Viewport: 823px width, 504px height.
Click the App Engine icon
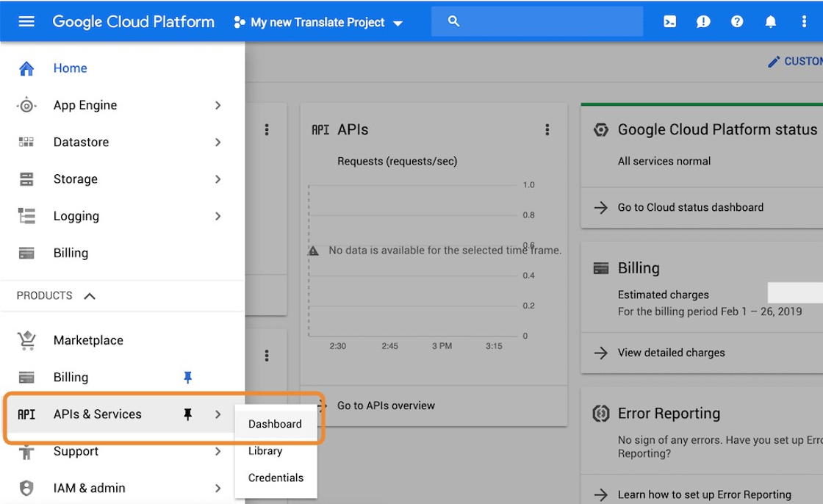(26, 106)
